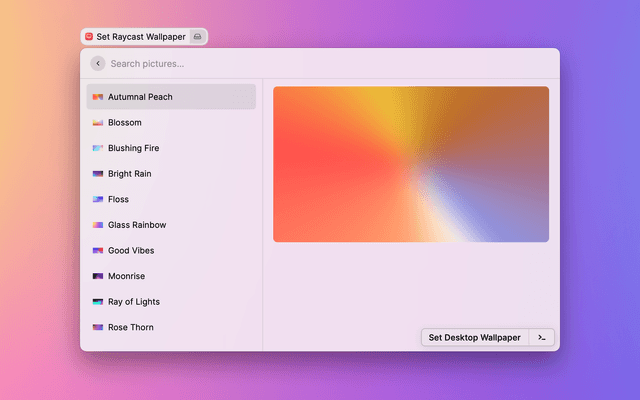Click the Blushing Fire thumbnail icon
Image resolution: width=640 pixels, height=400 pixels.
pyautogui.click(x=98, y=148)
